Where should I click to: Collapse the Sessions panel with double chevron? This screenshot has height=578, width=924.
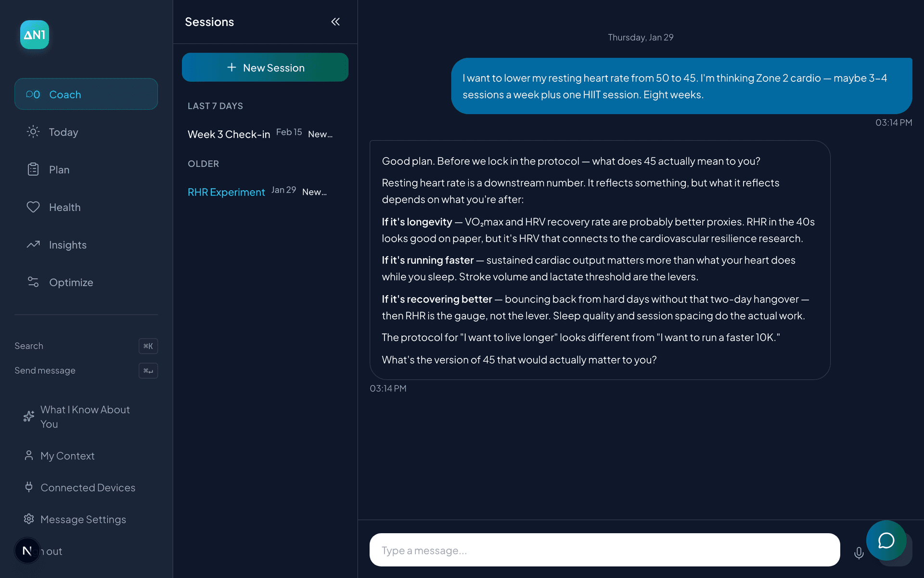coord(335,22)
